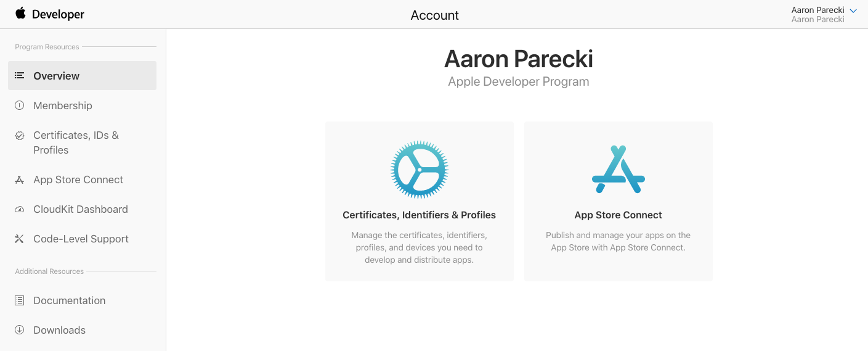Click the Developer text link in header
This screenshot has width=868, height=351.
(58, 14)
